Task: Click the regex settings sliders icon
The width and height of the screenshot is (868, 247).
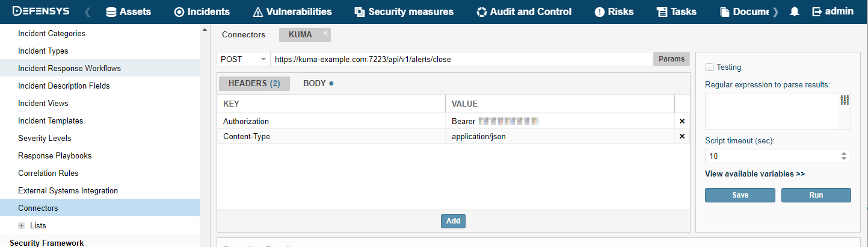Action: pos(845,101)
